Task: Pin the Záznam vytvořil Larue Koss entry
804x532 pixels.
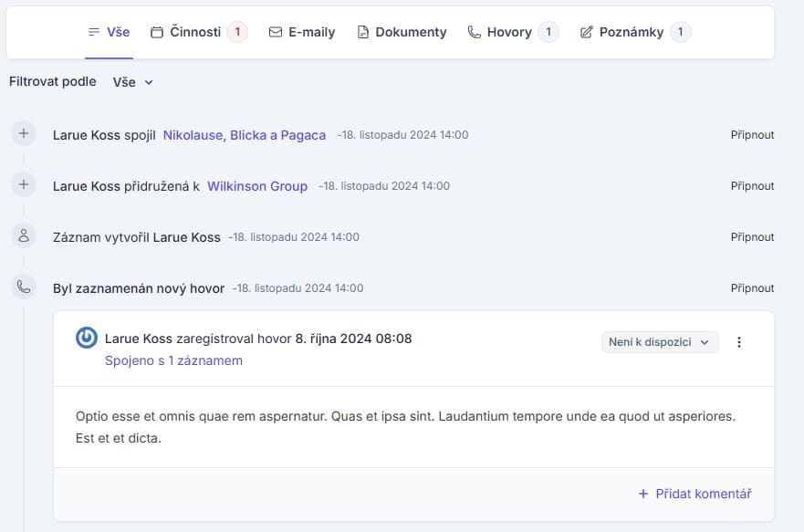Action: [x=752, y=237]
